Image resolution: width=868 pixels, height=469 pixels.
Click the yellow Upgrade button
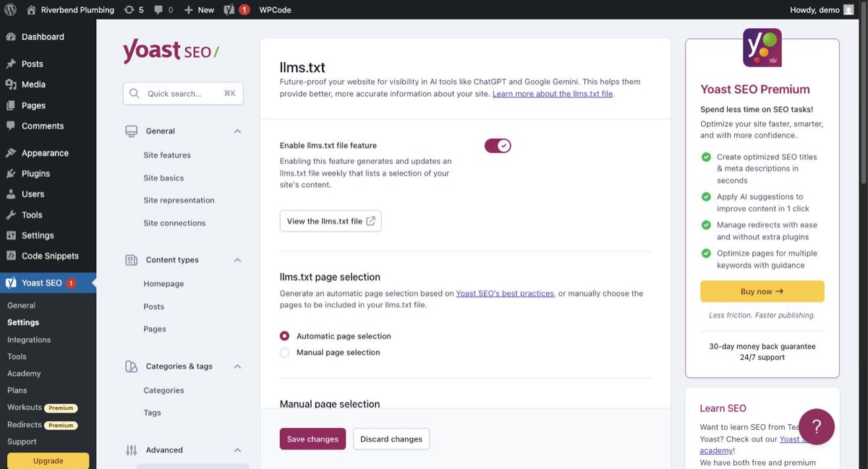(x=48, y=461)
